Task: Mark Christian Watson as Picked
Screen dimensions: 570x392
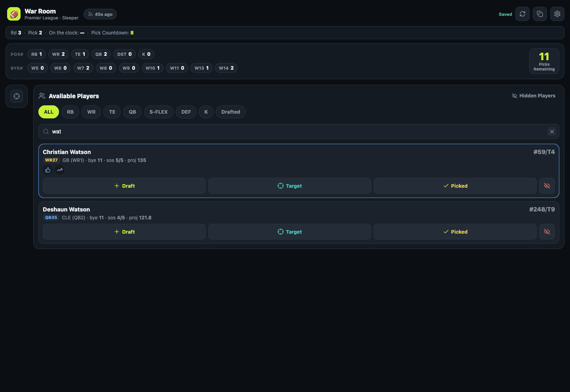Action: 455,186
